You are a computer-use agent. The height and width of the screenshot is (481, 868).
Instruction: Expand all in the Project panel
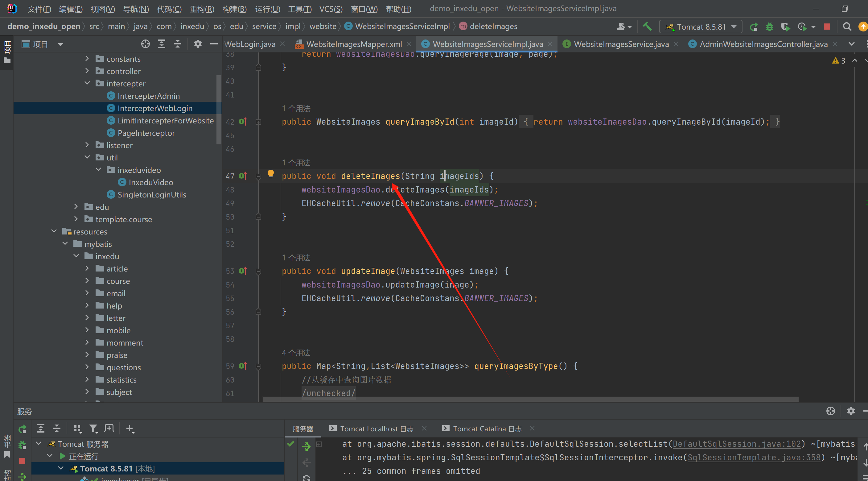pos(161,44)
